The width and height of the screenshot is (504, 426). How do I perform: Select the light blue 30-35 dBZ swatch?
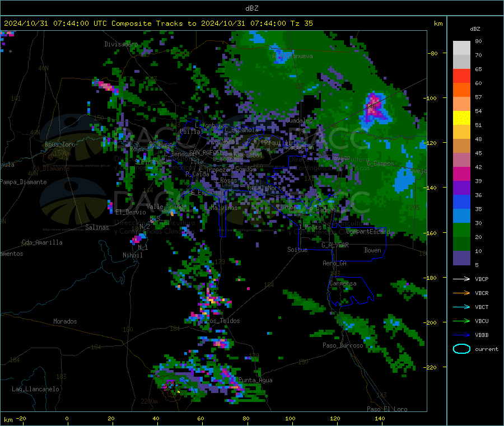[461, 216]
